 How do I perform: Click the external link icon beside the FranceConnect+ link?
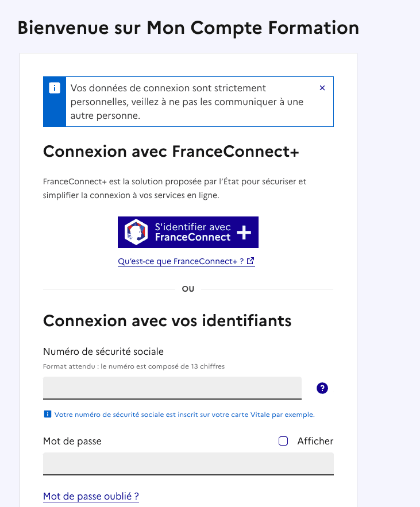tap(251, 261)
